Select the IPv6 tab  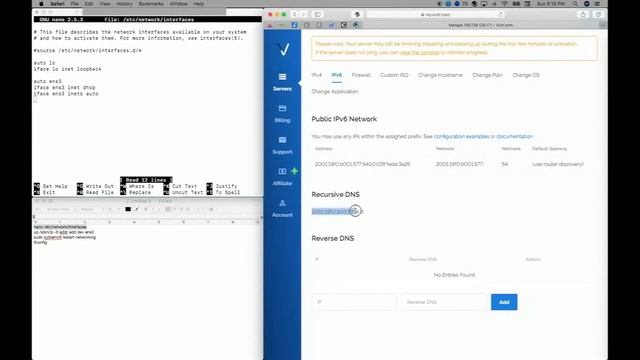337,75
